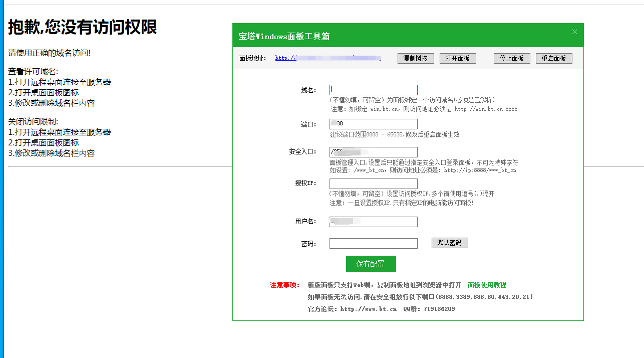Click the 默认密码 button

(x=450, y=243)
